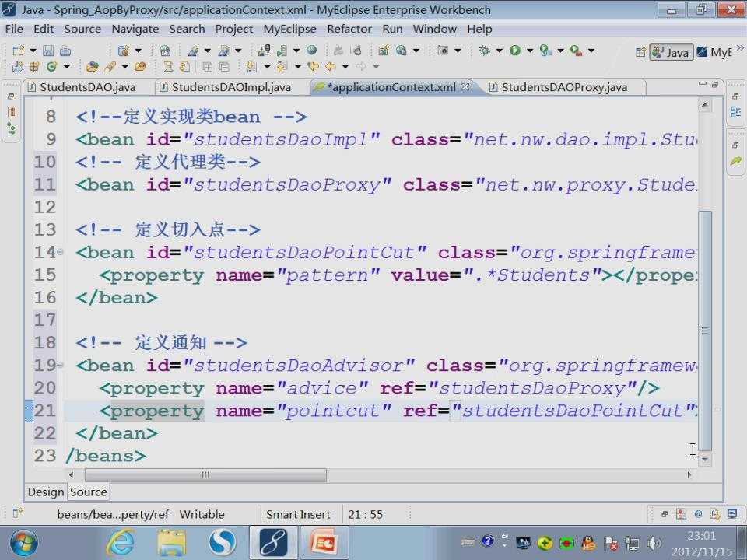Open the Refactor menu
Viewport: 747px width, 560px height.
click(349, 29)
